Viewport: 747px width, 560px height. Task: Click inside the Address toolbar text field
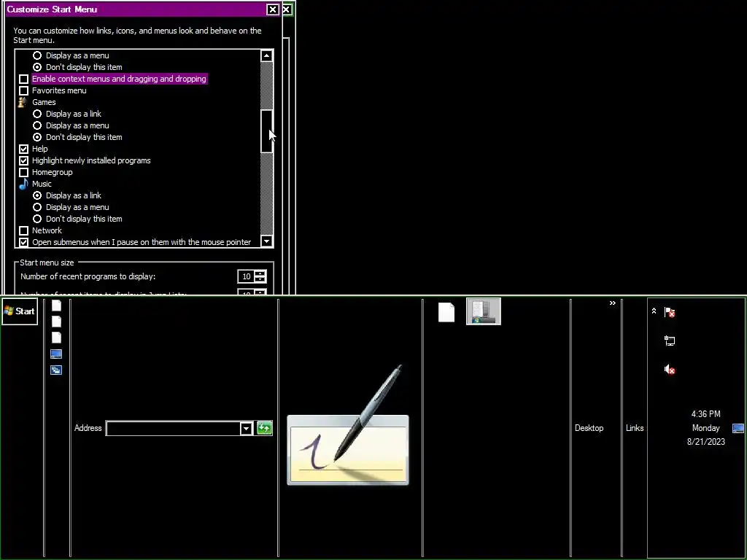point(173,428)
